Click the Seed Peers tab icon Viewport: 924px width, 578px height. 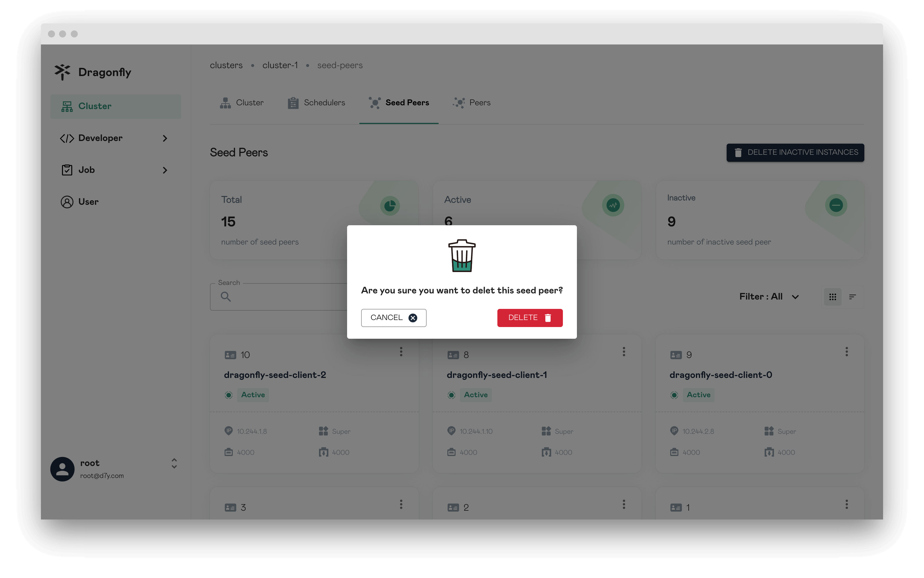click(x=374, y=103)
